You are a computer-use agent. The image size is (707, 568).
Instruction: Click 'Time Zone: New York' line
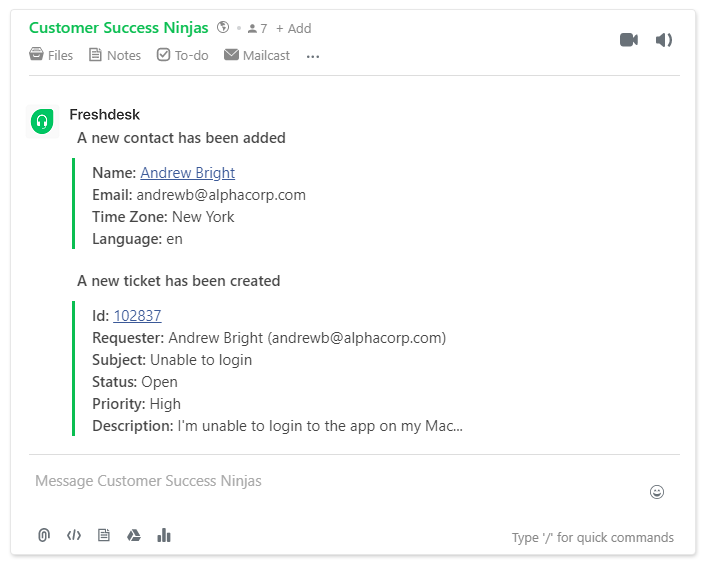163,217
